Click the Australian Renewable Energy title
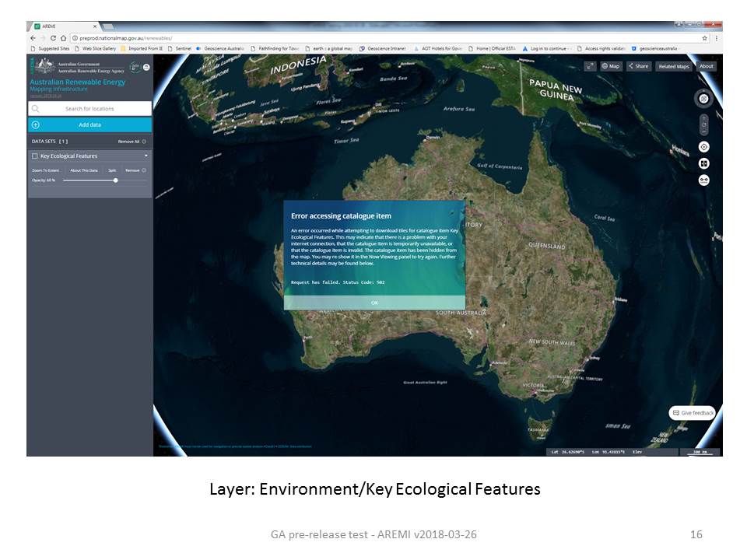Screen dimensions: 747x560 (78, 82)
